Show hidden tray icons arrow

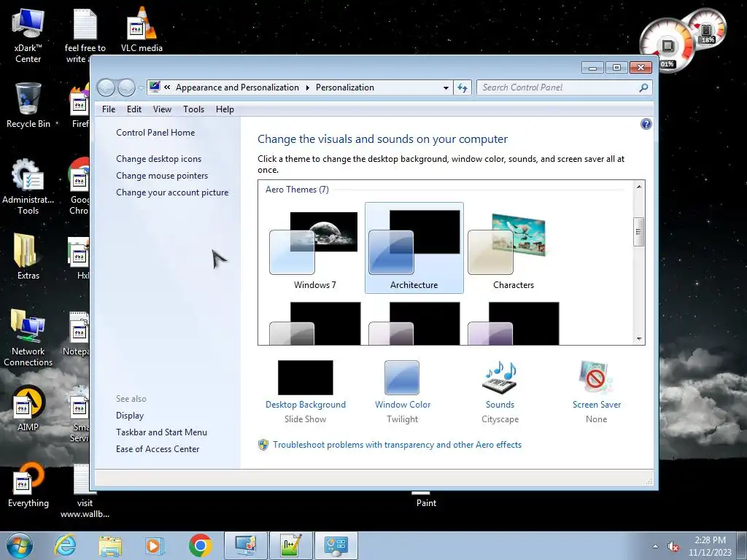click(655, 547)
